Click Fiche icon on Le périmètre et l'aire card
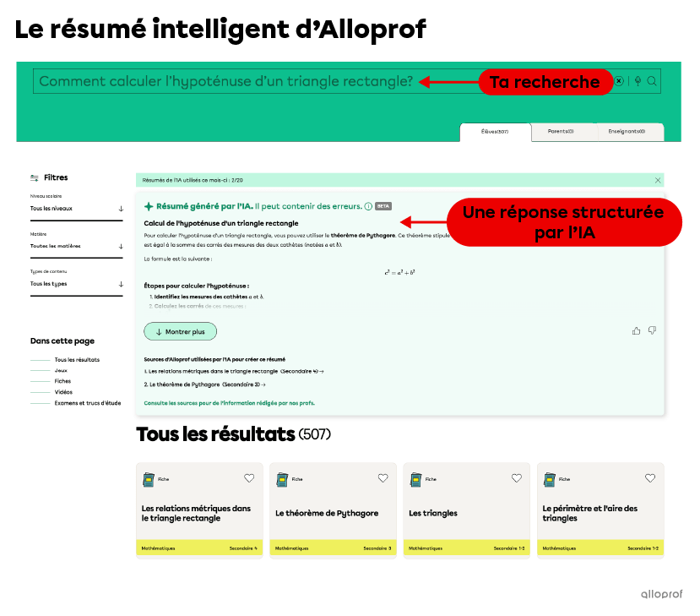This screenshot has height=616, width=700. click(550, 480)
